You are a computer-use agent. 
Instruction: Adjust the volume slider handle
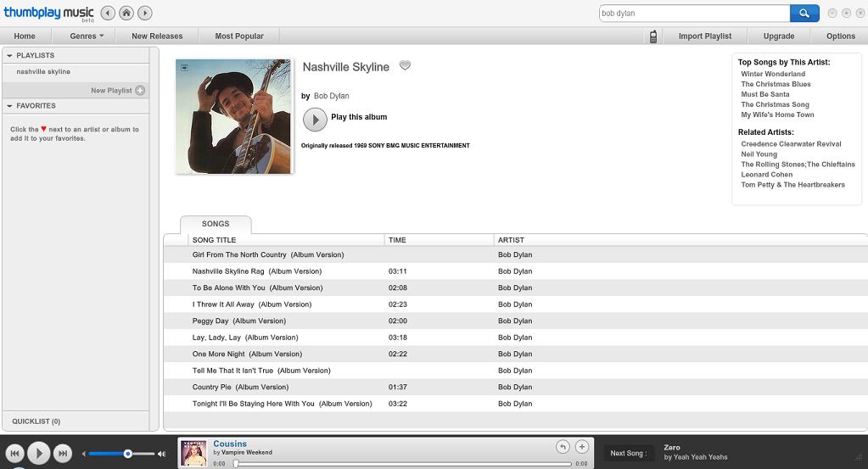pos(127,454)
